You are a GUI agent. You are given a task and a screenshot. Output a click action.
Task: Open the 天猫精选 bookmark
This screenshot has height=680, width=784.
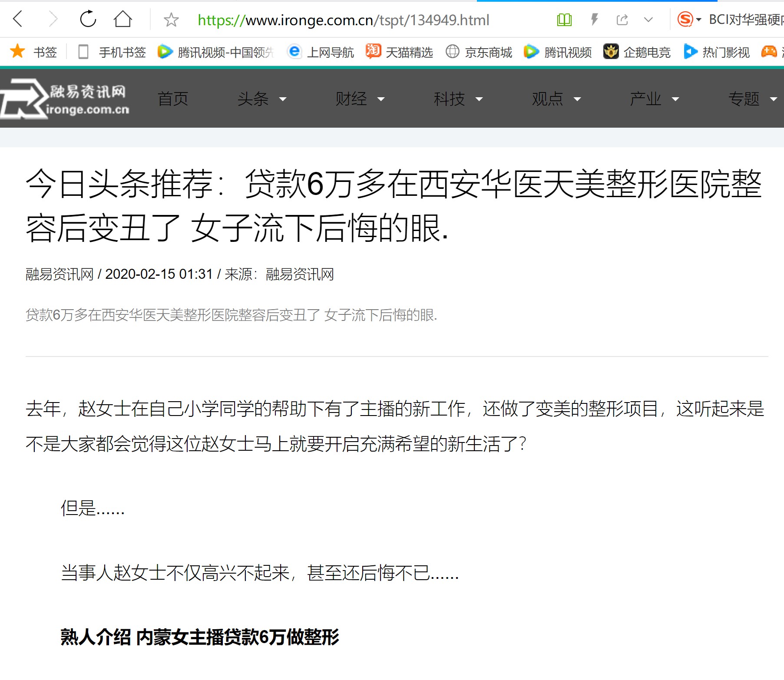[399, 52]
